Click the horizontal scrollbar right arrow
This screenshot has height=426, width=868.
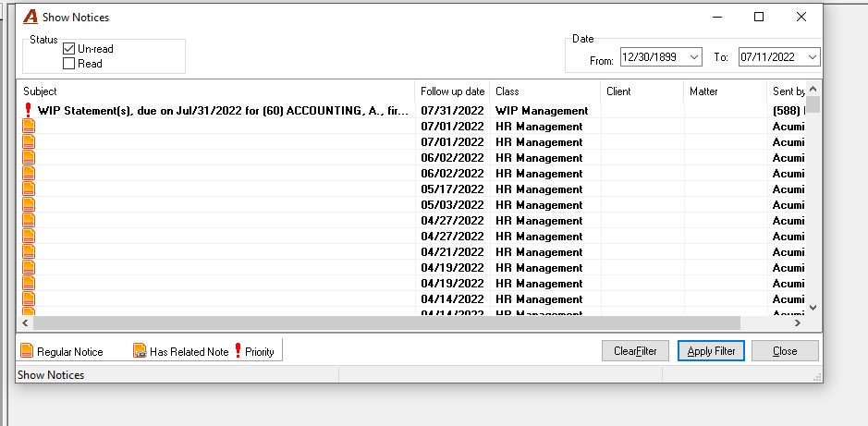pyautogui.click(x=798, y=322)
